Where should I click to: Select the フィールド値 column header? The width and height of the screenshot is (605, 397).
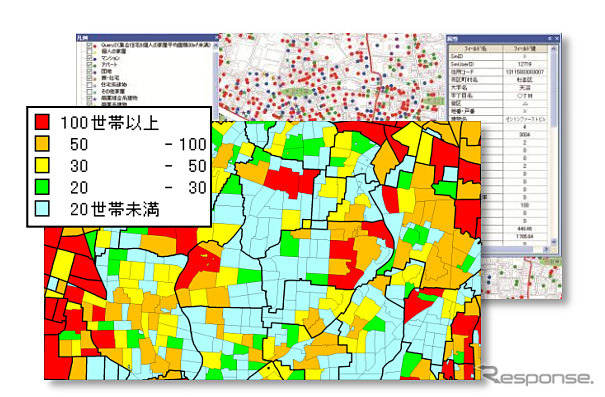525,49
